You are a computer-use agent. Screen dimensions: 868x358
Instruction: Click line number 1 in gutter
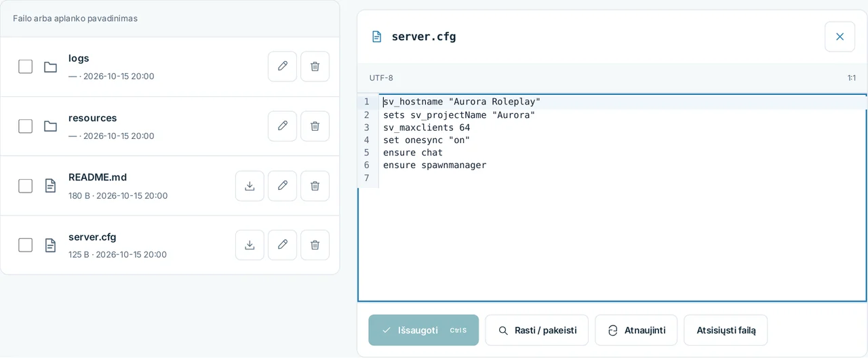[x=367, y=102]
